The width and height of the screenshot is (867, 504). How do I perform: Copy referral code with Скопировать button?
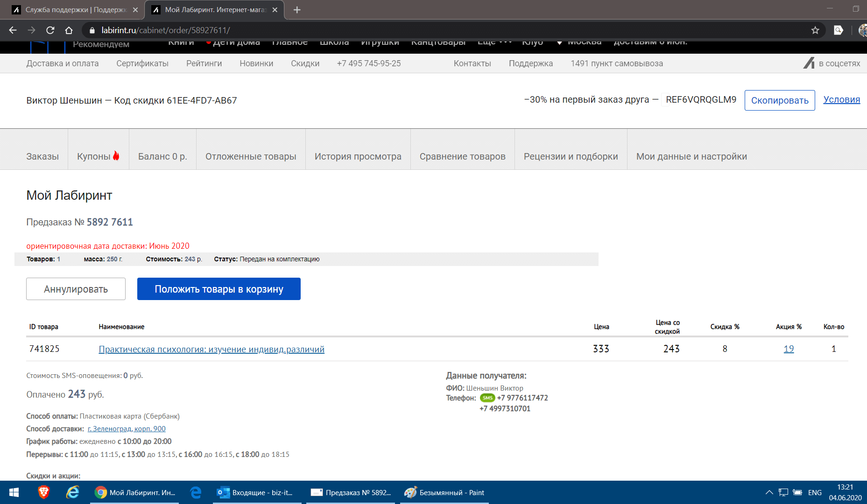[780, 100]
